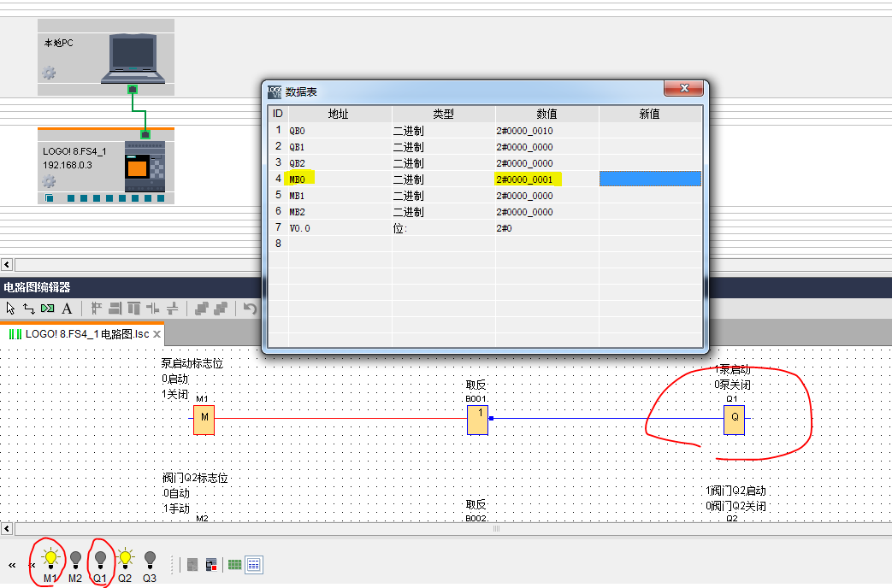This screenshot has width=892, height=588.
Task: Click the stop simulation icon with red square
Action: tap(211, 565)
